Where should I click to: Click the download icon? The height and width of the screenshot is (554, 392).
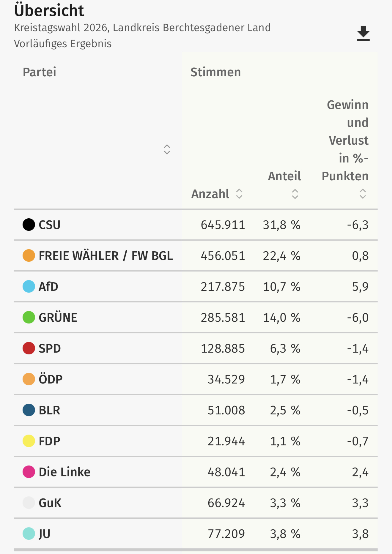point(363,33)
